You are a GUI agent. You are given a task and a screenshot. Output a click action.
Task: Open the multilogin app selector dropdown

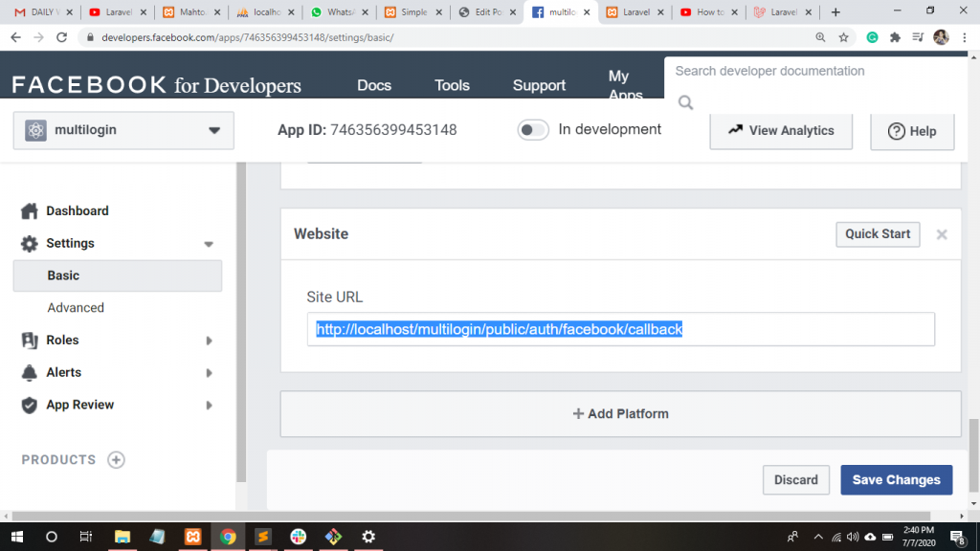point(123,130)
